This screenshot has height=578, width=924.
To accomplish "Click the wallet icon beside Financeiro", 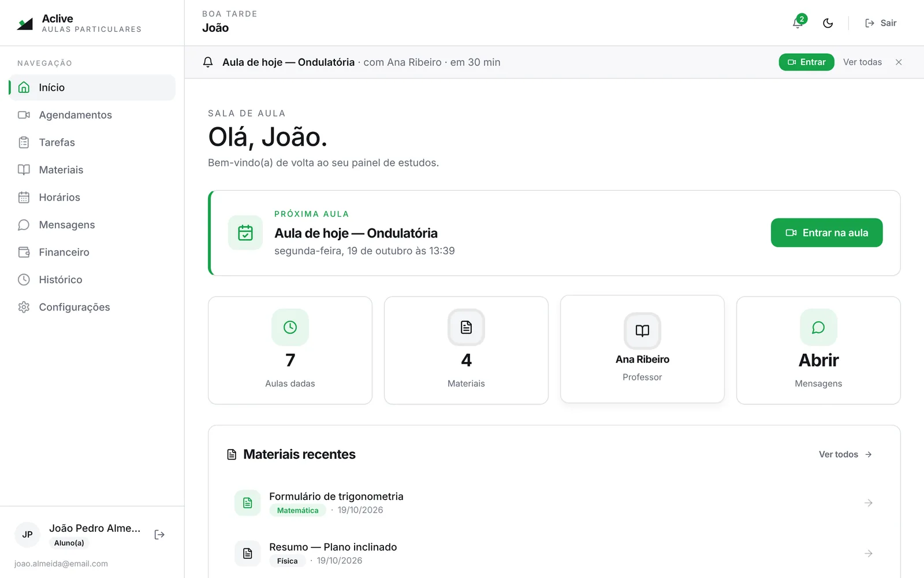I will 24,252.
